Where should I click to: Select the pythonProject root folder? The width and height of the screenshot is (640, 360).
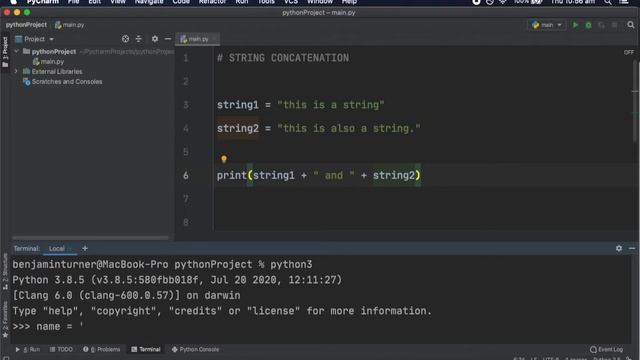pyautogui.click(x=49, y=51)
